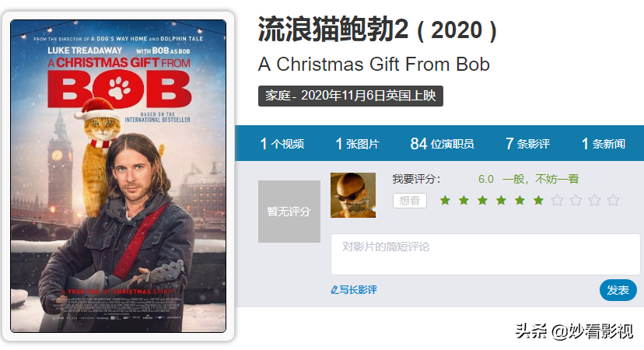Open the 1 张图片 tab
The image size is (644, 350).
pyautogui.click(x=357, y=144)
